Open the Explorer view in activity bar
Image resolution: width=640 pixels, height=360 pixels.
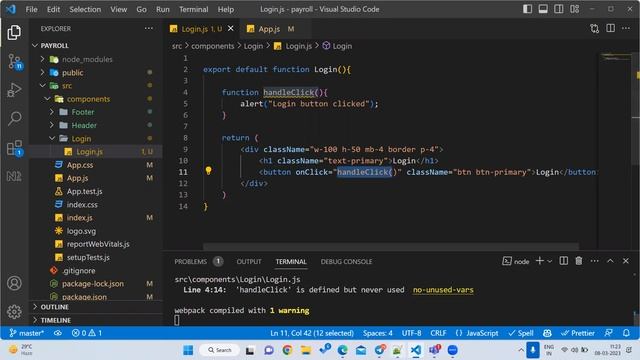14,33
